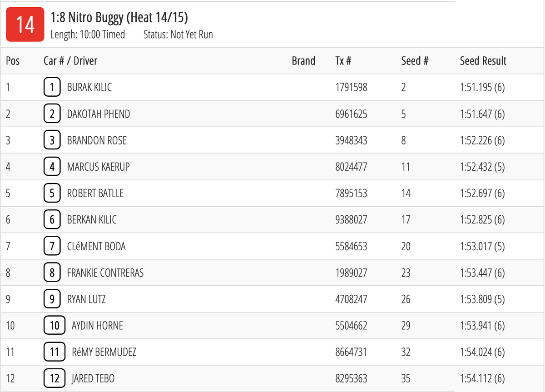The width and height of the screenshot is (545, 392).
Task: Click the 1:8 Nitro Buggy heat title
Action: tap(119, 17)
